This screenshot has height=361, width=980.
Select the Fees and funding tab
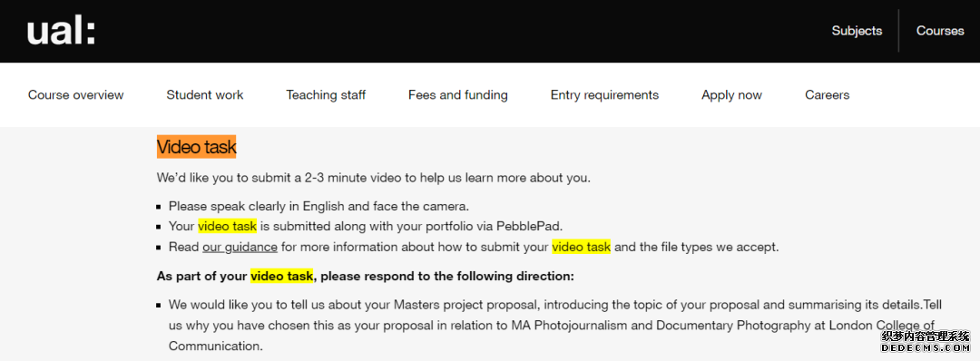click(x=457, y=95)
